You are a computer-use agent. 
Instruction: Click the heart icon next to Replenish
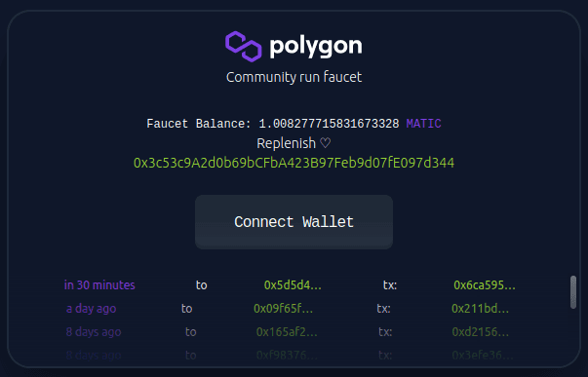(325, 143)
